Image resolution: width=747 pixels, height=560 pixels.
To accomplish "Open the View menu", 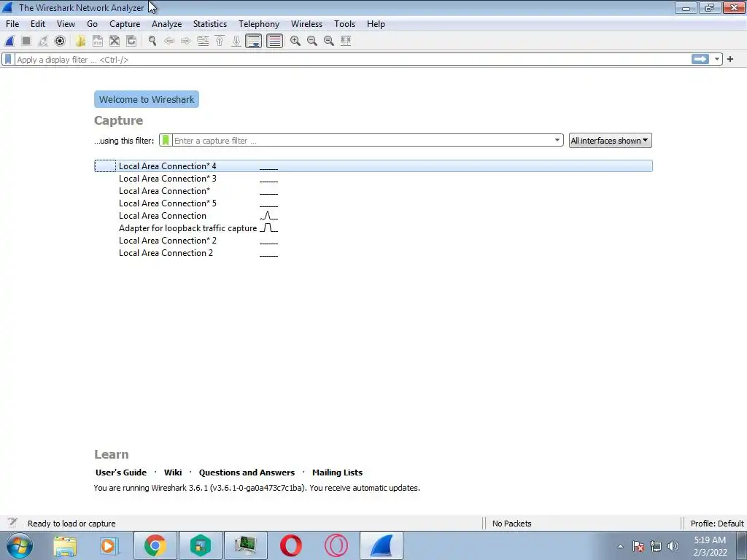I will coord(66,24).
